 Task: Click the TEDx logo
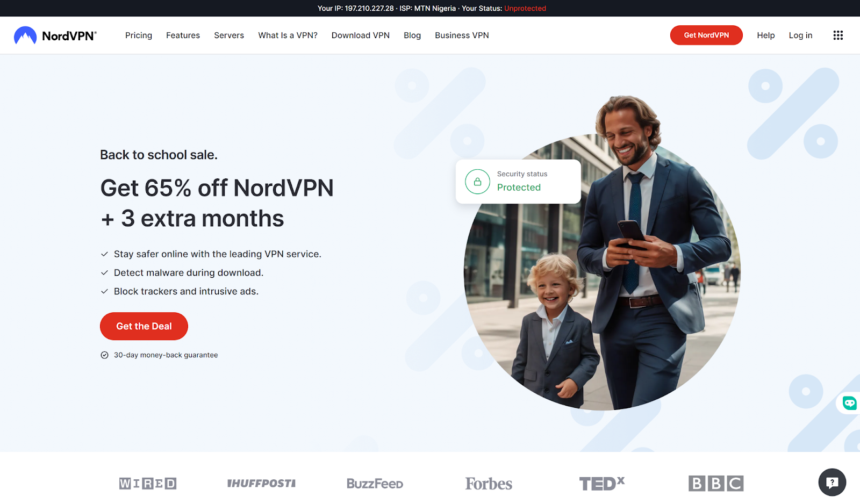[602, 484]
